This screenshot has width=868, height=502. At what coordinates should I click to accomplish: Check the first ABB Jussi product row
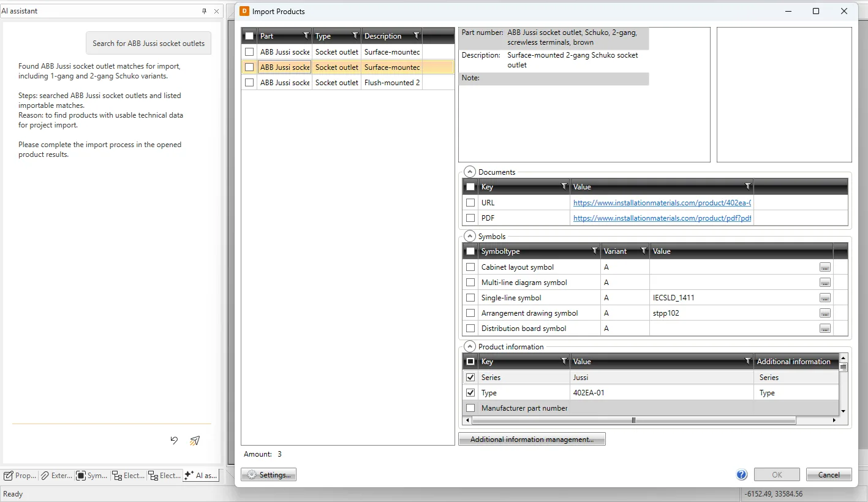[249, 52]
